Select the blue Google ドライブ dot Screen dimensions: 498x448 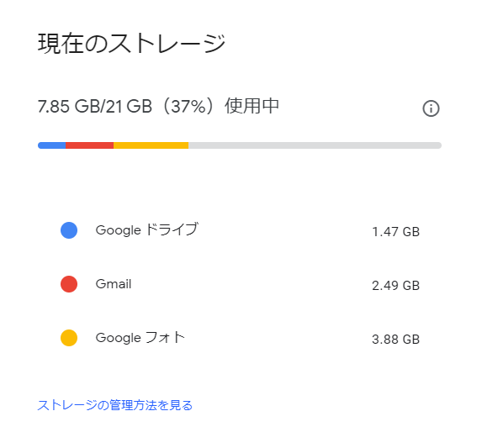coord(69,230)
